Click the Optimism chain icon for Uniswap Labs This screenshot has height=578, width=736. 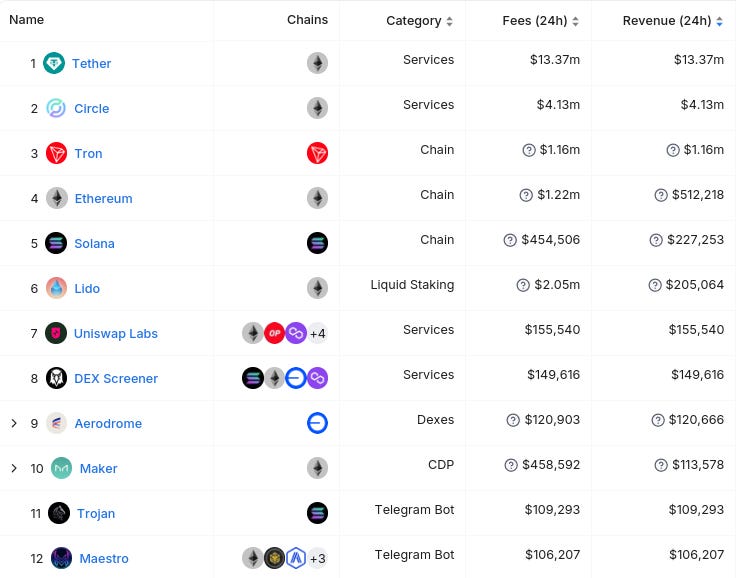pyautogui.click(x=275, y=333)
